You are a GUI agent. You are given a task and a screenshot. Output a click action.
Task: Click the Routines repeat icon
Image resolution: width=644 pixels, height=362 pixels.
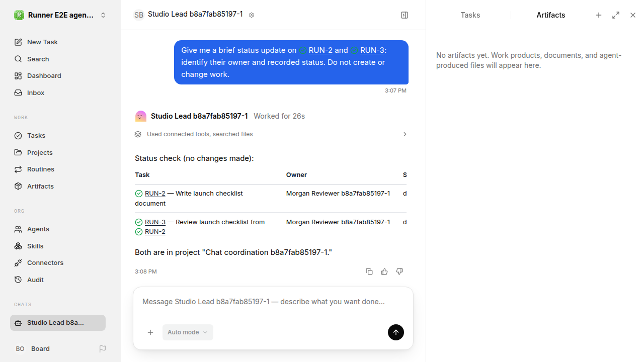[x=18, y=169]
